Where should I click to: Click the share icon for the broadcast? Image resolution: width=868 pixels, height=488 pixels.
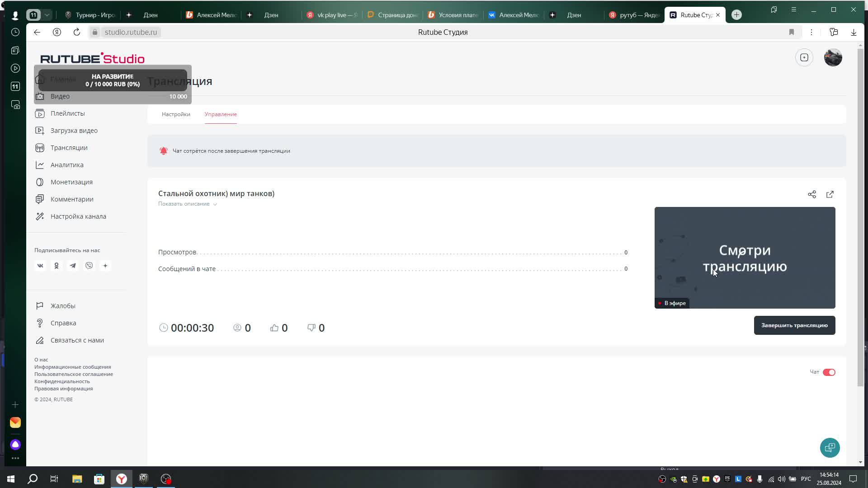(x=812, y=194)
